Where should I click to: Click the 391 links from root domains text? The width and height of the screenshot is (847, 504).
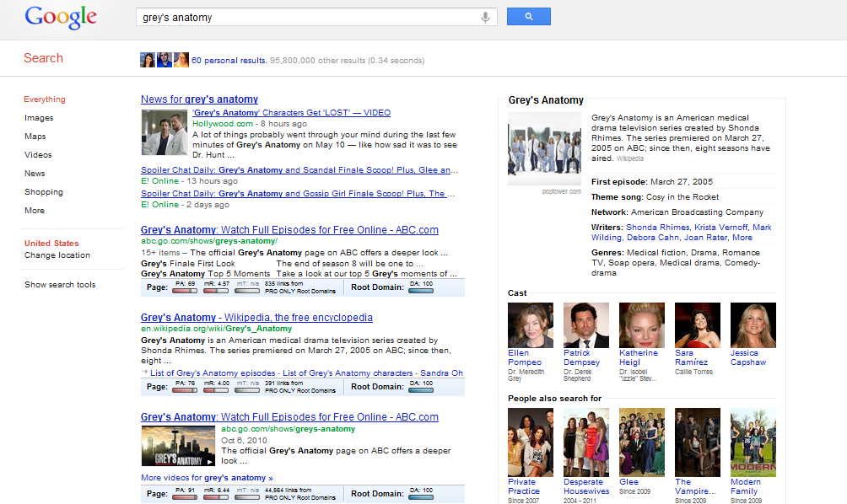299,387
